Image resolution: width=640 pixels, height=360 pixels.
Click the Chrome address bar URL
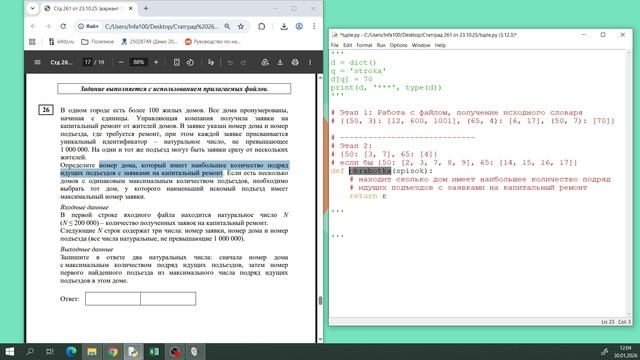pos(162,27)
